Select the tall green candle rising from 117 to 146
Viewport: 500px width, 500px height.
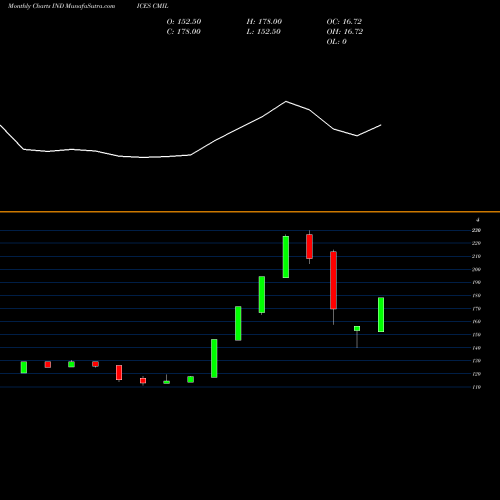pyautogui.click(x=214, y=358)
